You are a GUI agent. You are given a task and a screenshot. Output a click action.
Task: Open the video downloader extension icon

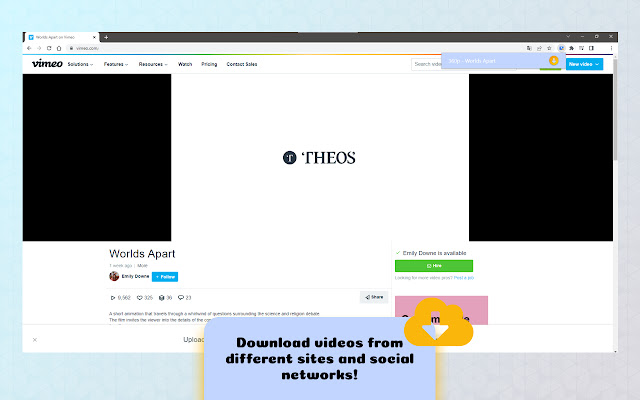(561, 48)
